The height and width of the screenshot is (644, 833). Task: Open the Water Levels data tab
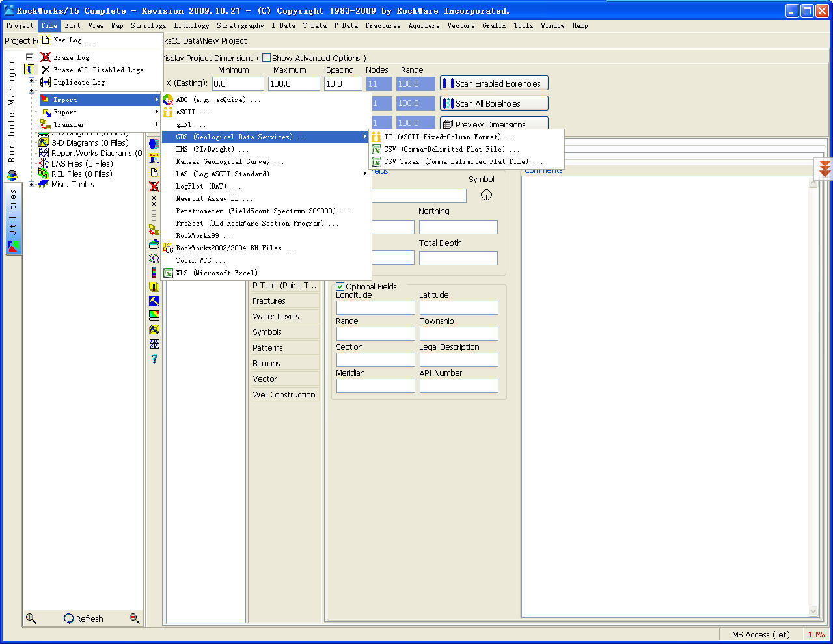coord(284,316)
